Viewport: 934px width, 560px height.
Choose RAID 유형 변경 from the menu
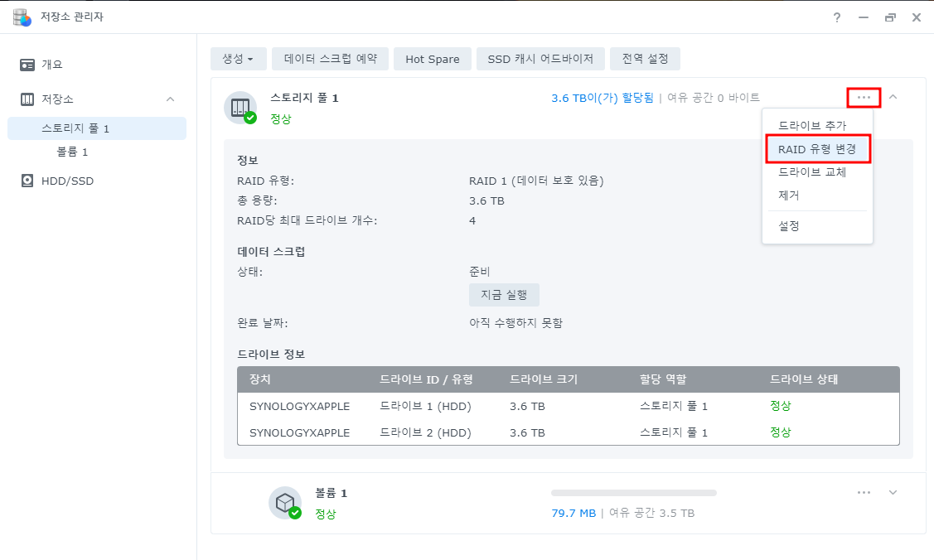point(817,149)
